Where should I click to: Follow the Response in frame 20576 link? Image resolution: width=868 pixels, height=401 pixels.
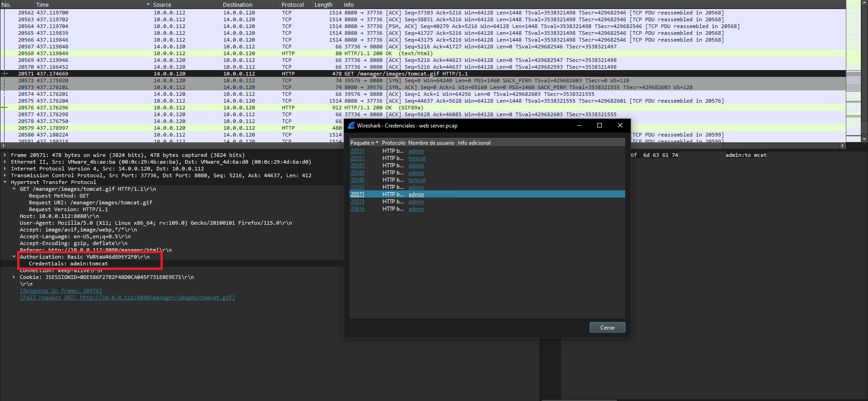pyautogui.click(x=61, y=291)
